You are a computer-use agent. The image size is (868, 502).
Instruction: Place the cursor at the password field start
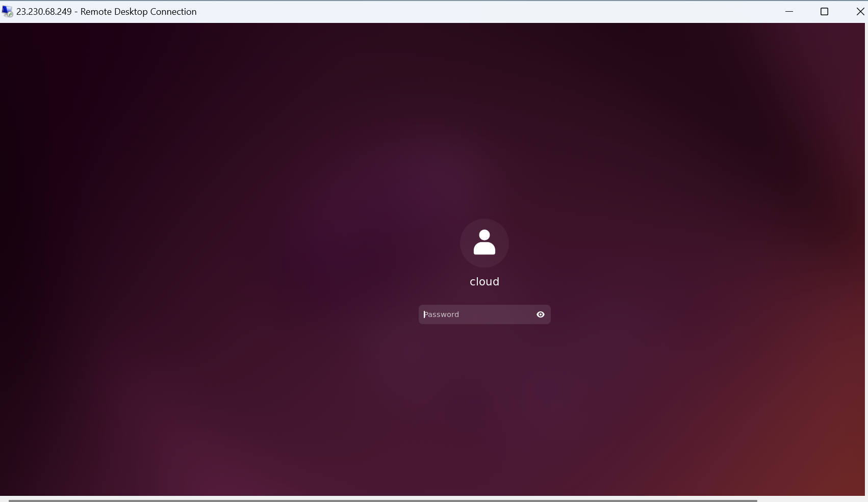tap(424, 314)
